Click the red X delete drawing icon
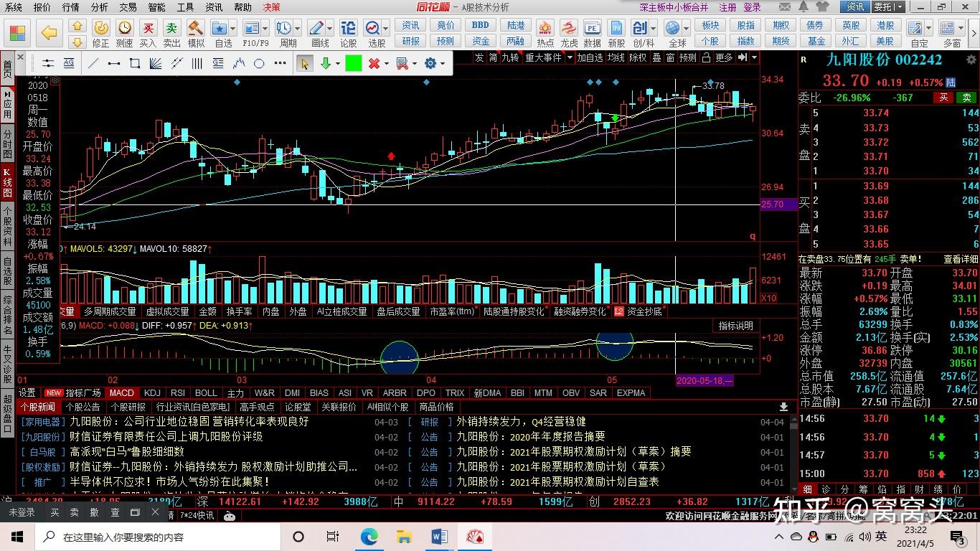Screen dimensions: 980x551 click(x=374, y=63)
